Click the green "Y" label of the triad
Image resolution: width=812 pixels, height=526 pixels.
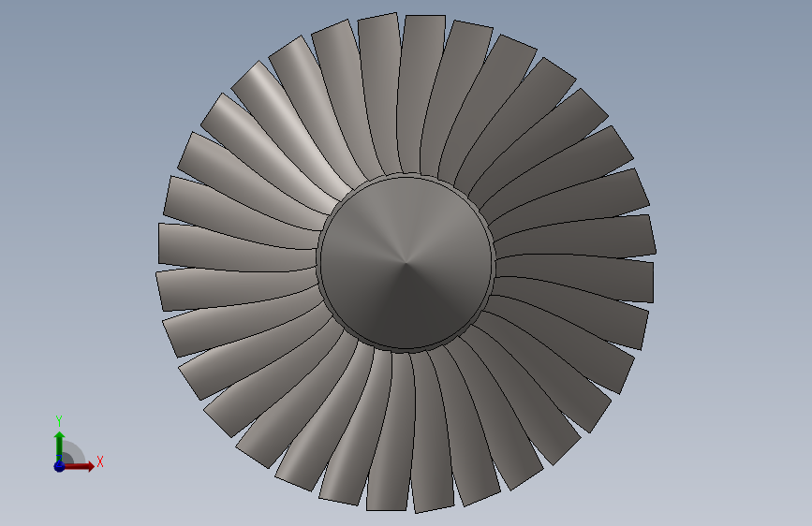[59, 421]
